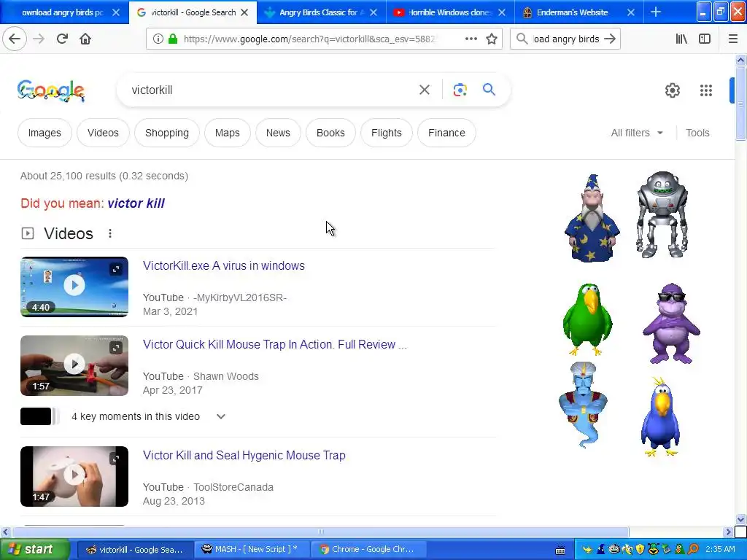Open a new browser tab
This screenshot has height=560, width=747.
tap(656, 12)
